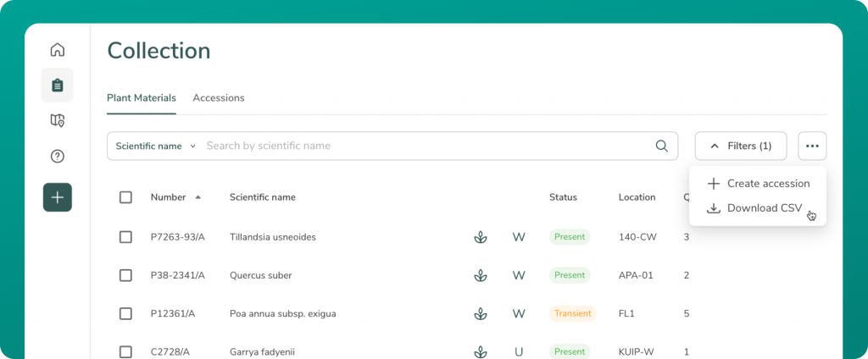868x359 pixels.
Task: Click location KUIP-W
Action: [638, 352]
